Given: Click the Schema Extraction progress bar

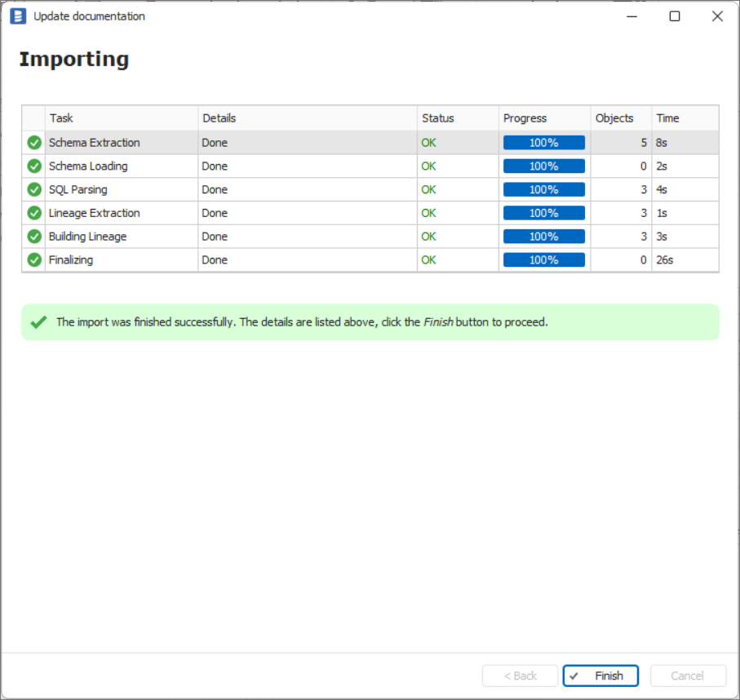Looking at the screenshot, I should (x=544, y=143).
